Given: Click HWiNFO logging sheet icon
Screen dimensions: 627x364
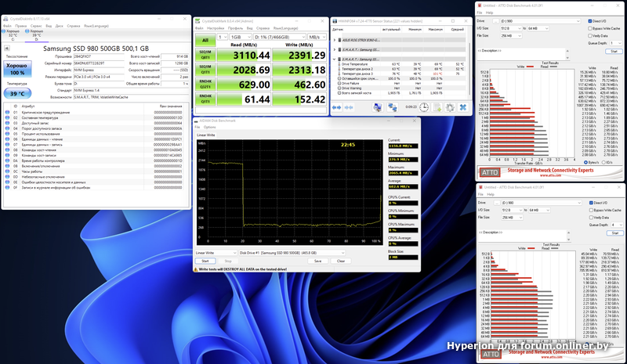Looking at the screenshot, I should pyautogui.click(x=437, y=107).
